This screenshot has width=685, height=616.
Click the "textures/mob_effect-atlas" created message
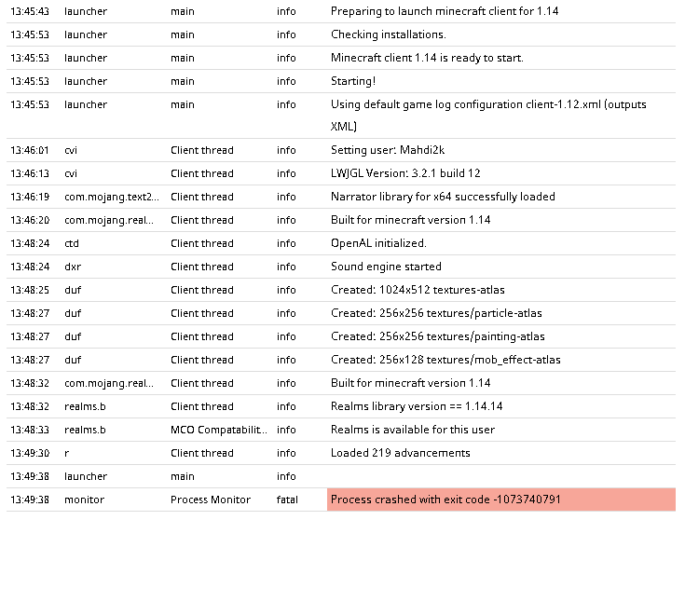pyautogui.click(x=445, y=360)
